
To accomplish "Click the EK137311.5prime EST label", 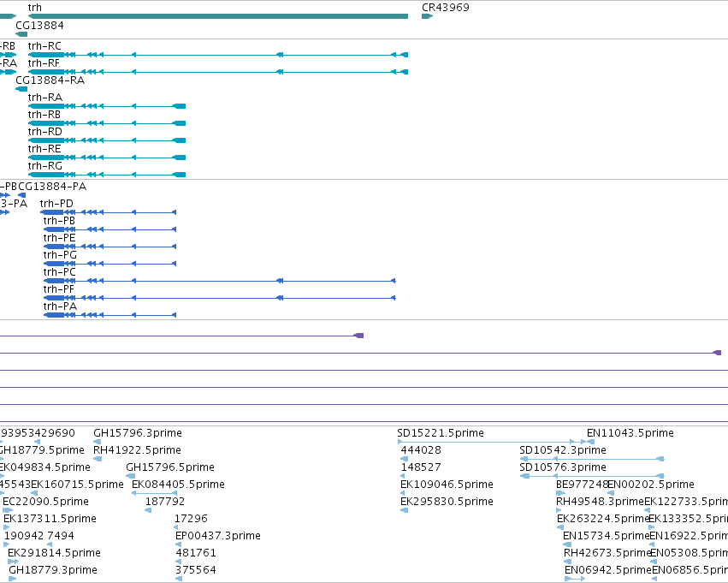I will pos(50,519).
